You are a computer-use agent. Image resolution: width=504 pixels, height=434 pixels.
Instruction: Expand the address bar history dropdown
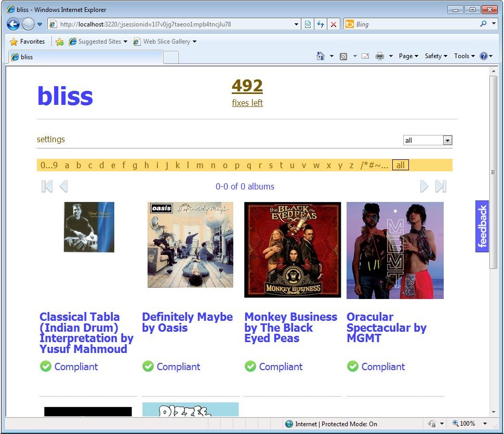[296, 24]
